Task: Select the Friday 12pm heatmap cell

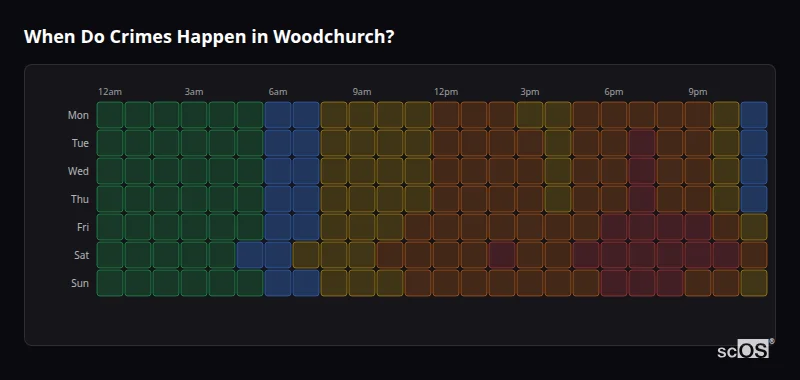Action: [x=446, y=227]
